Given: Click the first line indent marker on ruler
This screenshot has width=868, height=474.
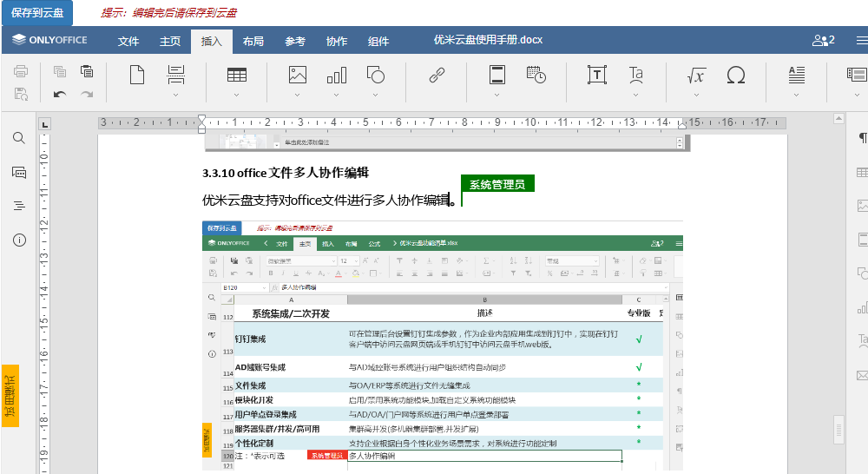Looking at the screenshot, I should click(201, 119).
